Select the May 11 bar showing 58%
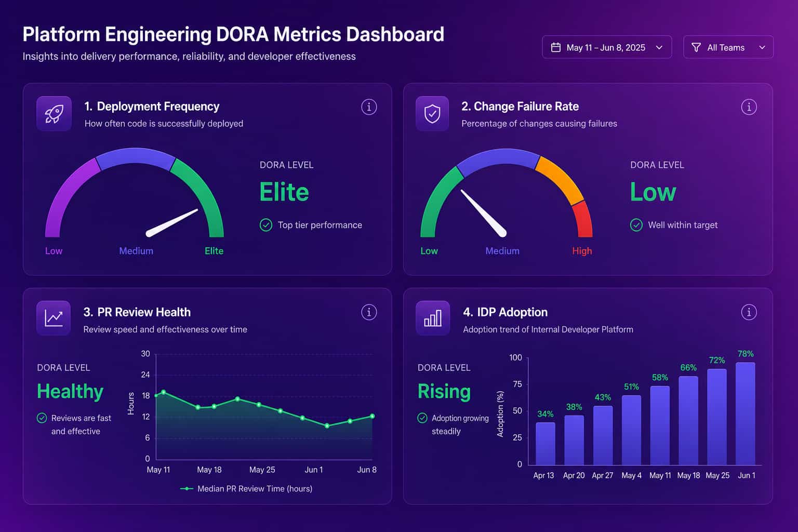 click(x=660, y=425)
